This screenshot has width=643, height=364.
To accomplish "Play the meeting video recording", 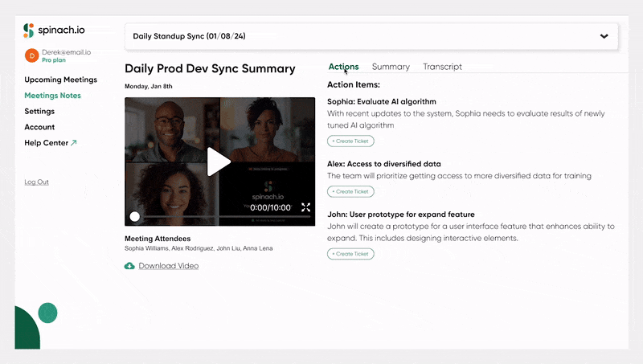I will click(218, 162).
